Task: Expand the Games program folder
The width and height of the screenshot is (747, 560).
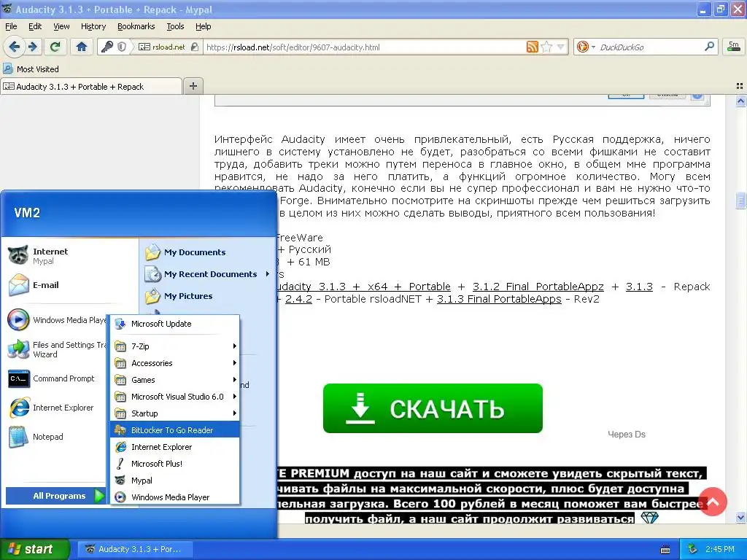Action: 175,379
